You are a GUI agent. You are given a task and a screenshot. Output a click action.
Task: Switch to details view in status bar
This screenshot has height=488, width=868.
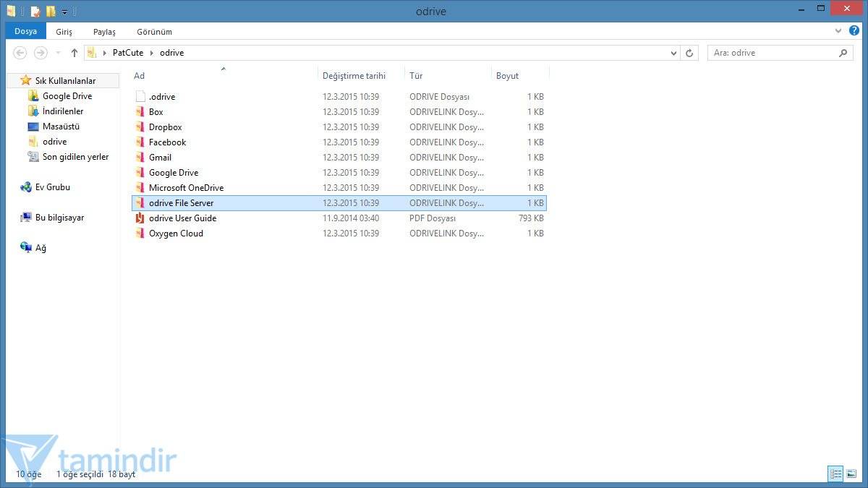coord(836,474)
